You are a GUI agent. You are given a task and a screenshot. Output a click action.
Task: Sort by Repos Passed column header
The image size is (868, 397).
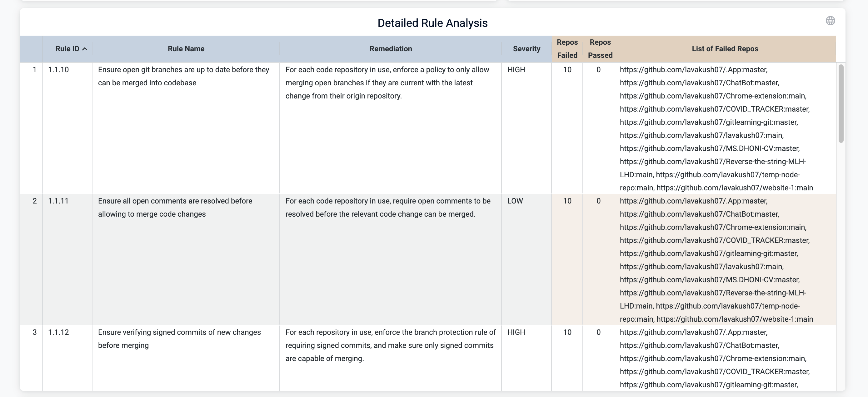coord(600,49)
